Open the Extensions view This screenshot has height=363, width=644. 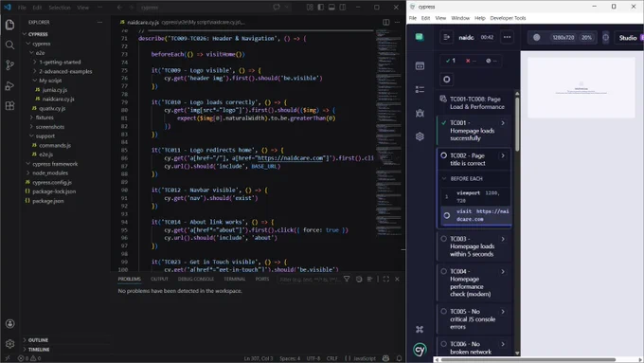tap(9, 105)
